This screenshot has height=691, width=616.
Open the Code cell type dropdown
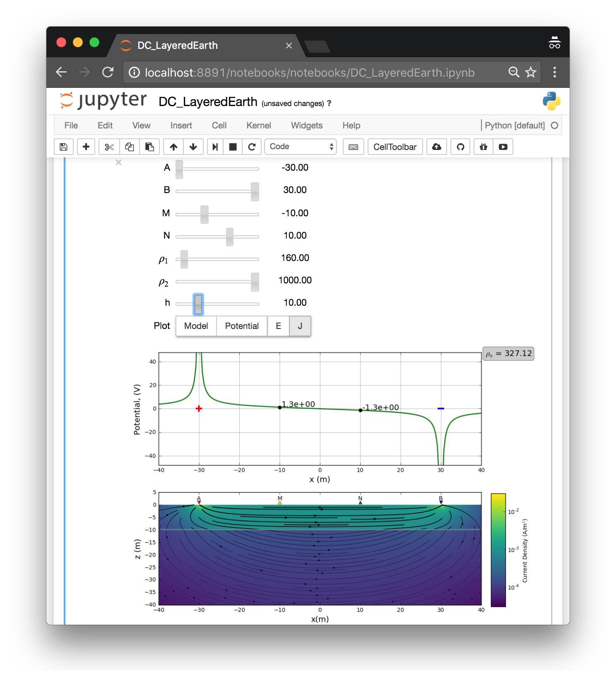coord(301,147)
